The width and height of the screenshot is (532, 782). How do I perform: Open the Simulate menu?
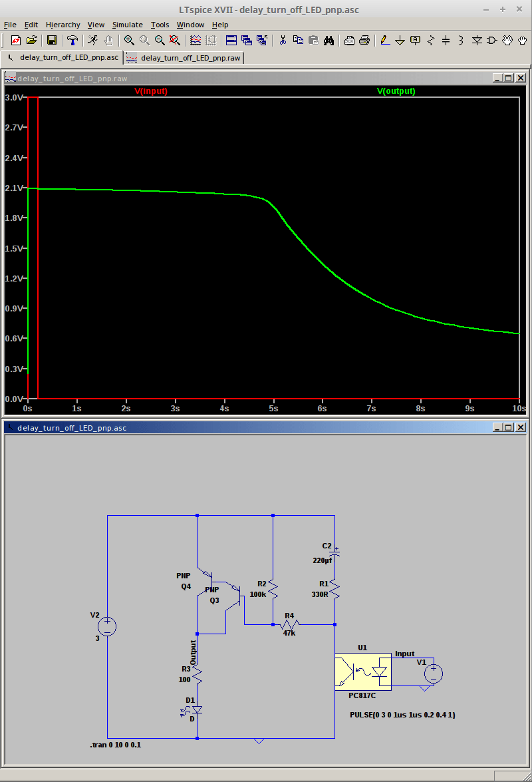pos(128,25)
